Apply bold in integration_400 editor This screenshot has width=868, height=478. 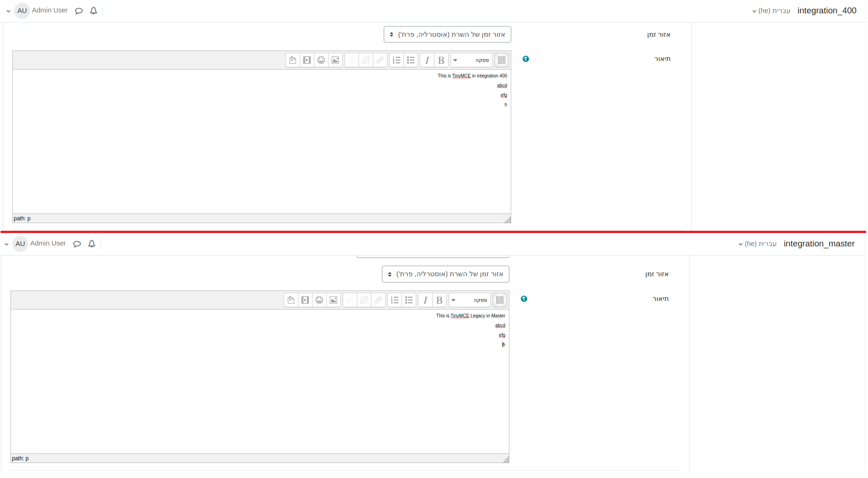(x=441, y=60)
